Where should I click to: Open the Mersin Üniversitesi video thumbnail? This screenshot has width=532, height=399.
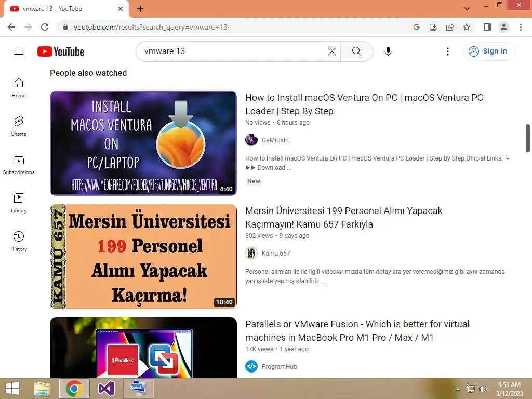143,257
